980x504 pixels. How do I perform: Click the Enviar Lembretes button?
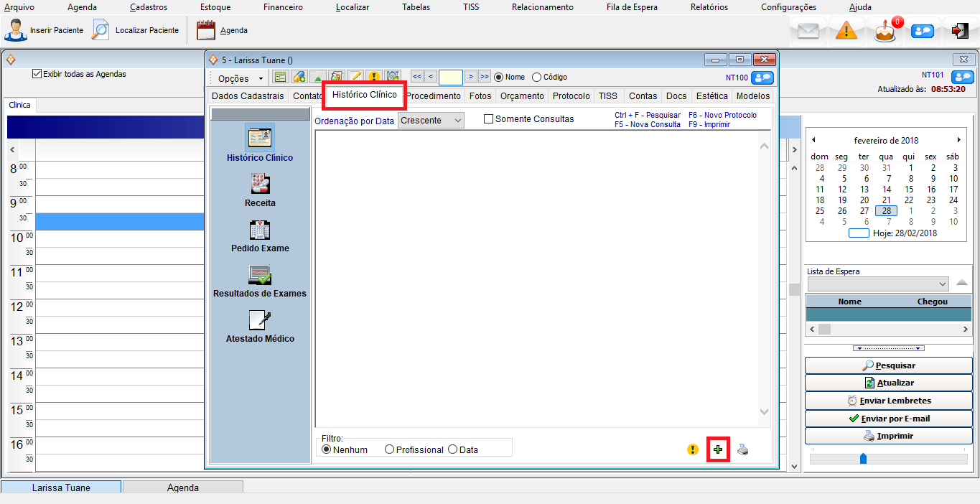coord(887,401)
